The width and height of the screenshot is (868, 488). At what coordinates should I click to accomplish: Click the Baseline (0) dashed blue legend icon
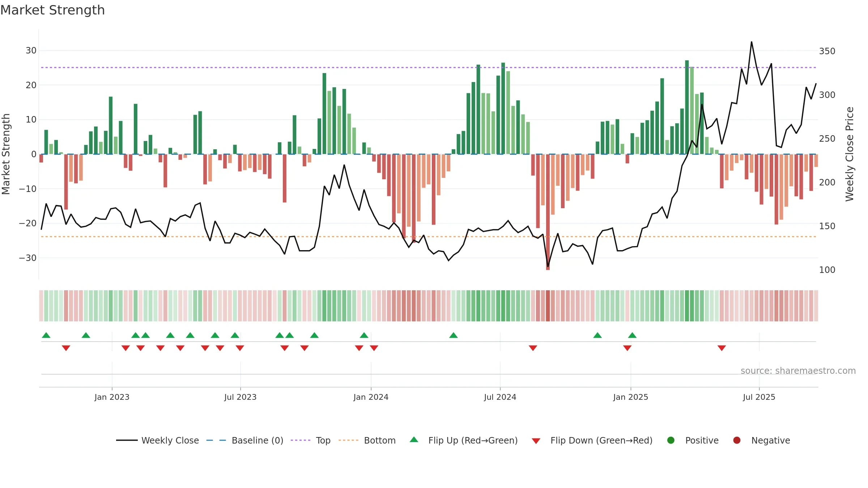click(x=216, y=440)
